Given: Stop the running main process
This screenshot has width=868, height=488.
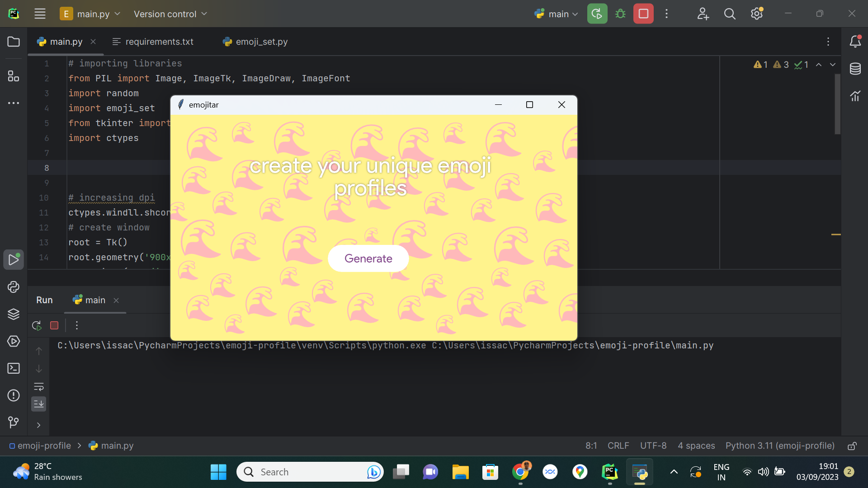Looking at the screenshot, I should pos(643,14).
